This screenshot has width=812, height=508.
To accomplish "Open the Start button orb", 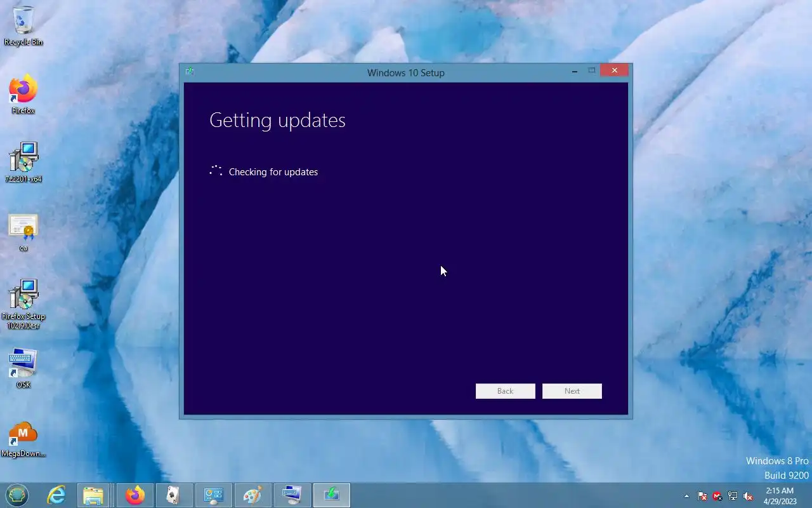I will pos(17,495).
